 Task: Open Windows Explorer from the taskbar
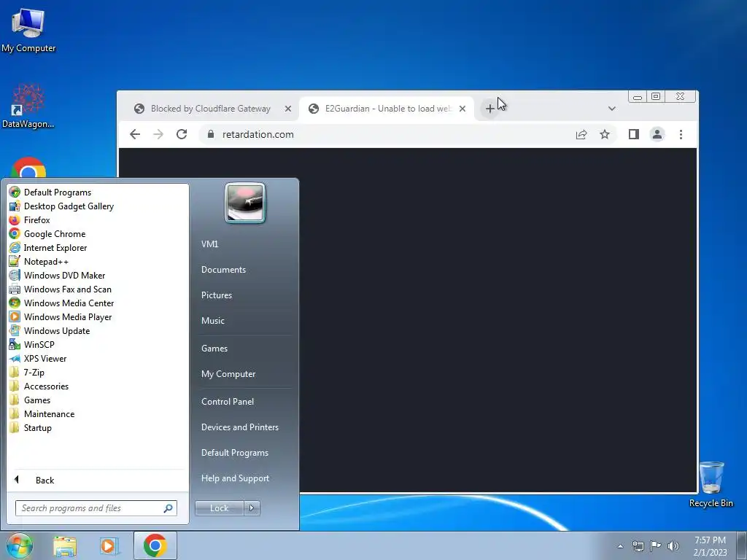[x=65, y=546]
